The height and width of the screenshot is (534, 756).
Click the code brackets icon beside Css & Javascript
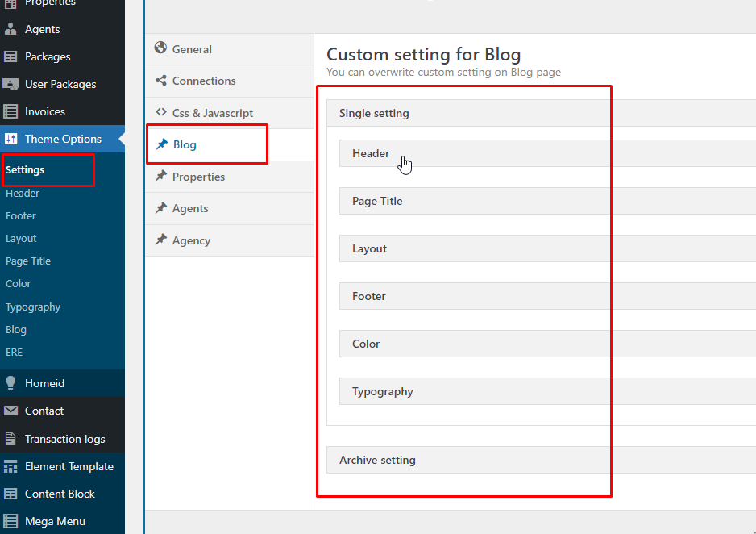click(161, 113)
